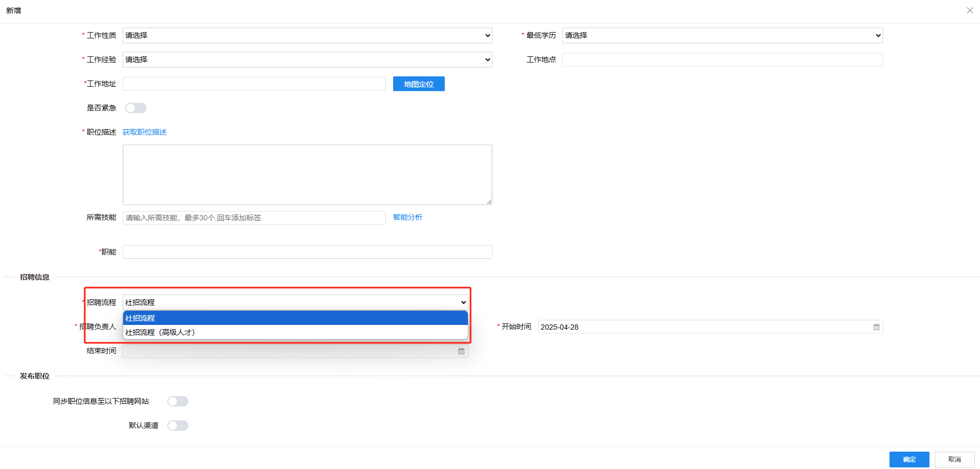980x469 pixels.
Task: Click the 开始时间 date field 2025-04-28
Action: click(710, 327)
